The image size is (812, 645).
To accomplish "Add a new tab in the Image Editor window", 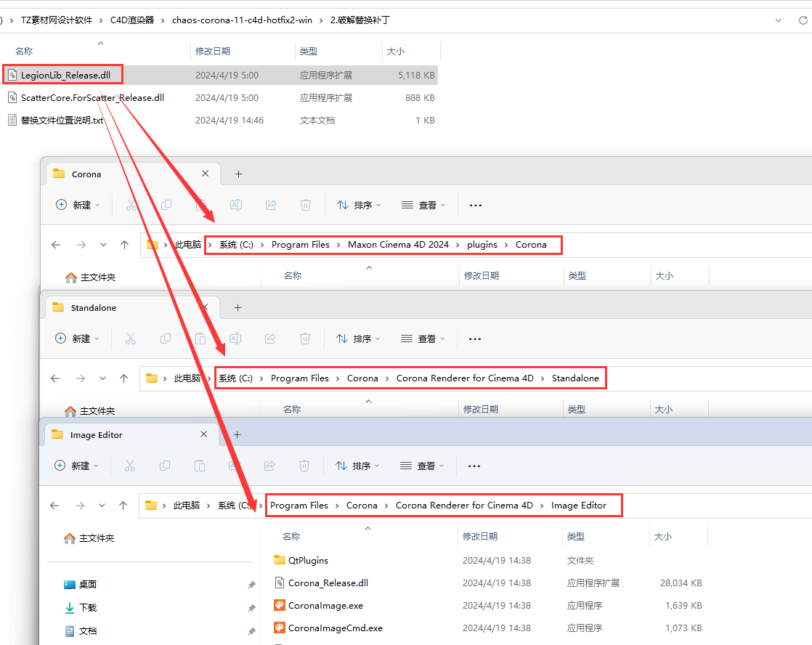I will coord(237,434).
